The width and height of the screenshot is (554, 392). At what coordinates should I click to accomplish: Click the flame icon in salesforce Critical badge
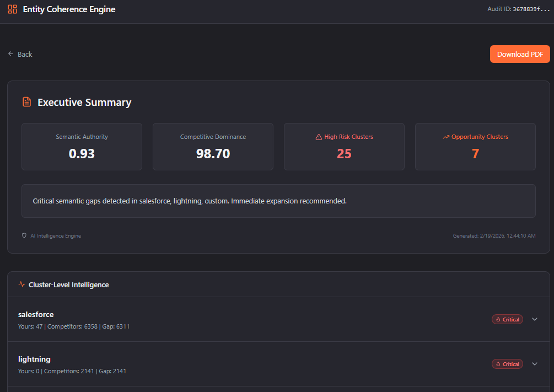click(x=498, y=319)
